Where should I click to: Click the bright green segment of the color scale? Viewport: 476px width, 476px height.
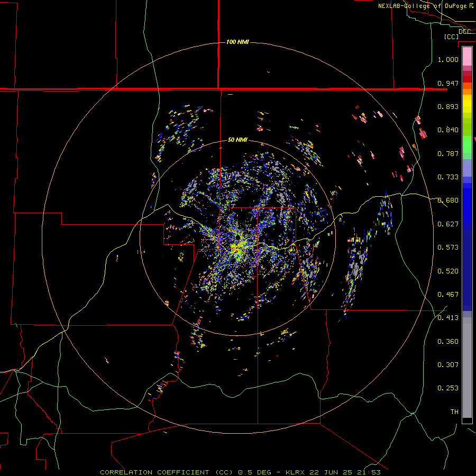467,144
